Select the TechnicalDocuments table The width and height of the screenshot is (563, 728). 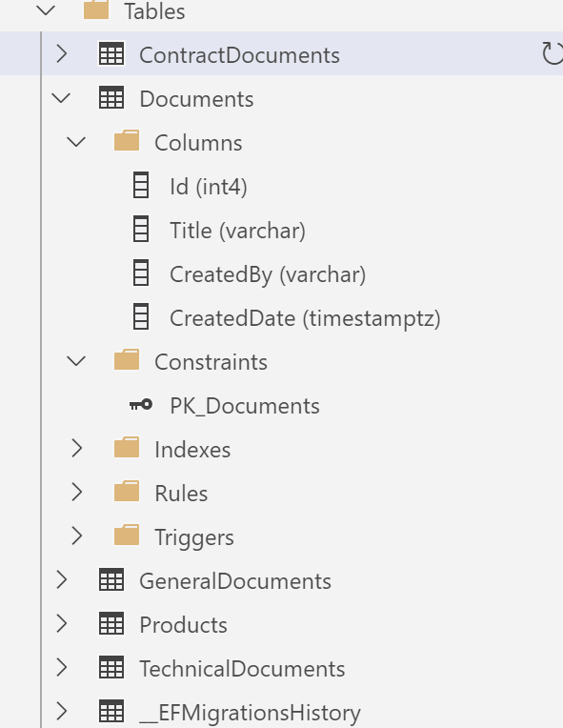point(242,669)
